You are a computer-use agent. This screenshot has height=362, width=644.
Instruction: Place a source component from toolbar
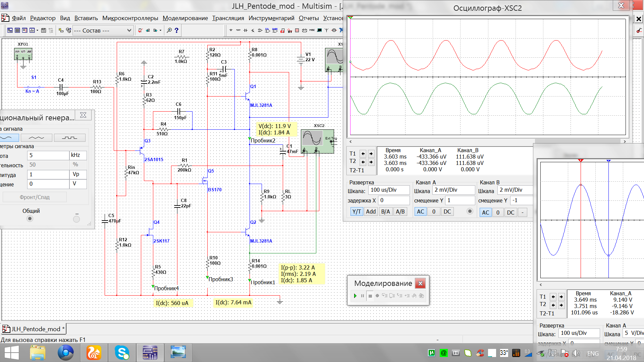[x=231, y=30]
